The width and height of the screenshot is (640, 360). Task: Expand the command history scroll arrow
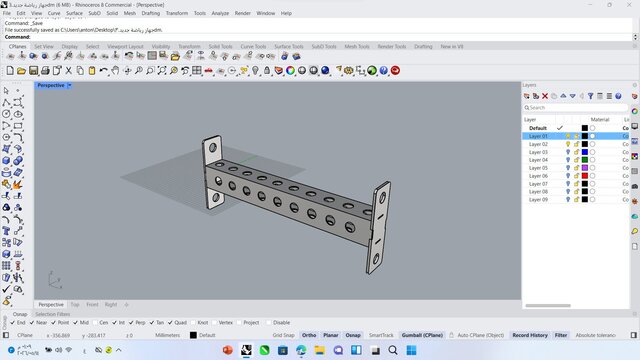pos(635,37)
